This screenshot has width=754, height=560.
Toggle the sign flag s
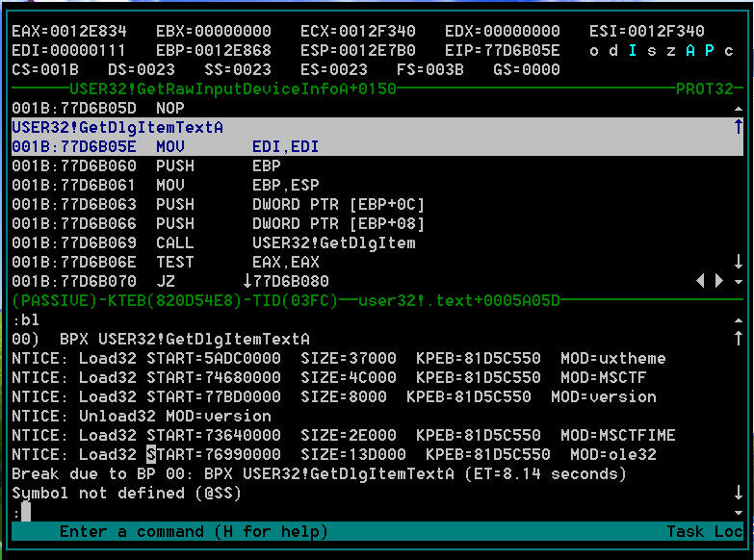pyautogui.click(x=652, y=50)
